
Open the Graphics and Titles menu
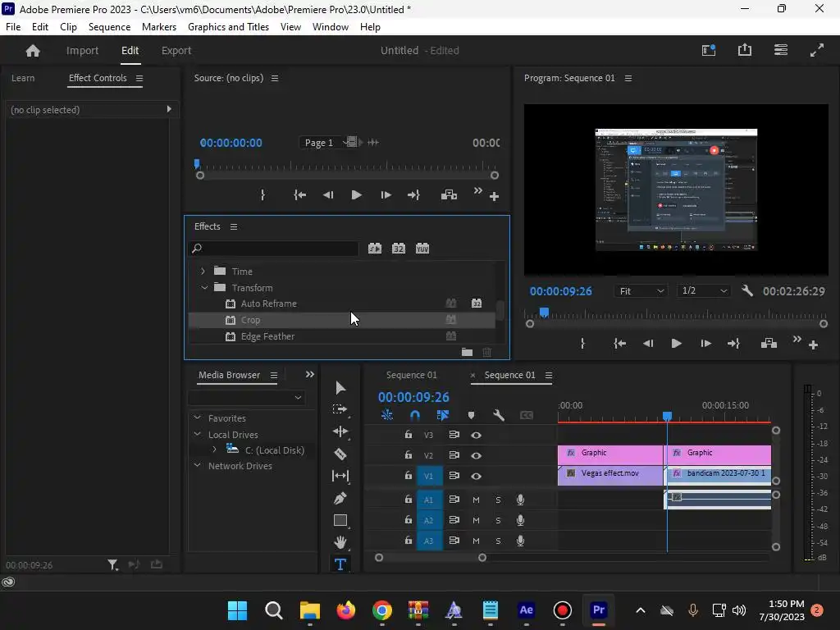pyautogui.click(x=228, y=27)
